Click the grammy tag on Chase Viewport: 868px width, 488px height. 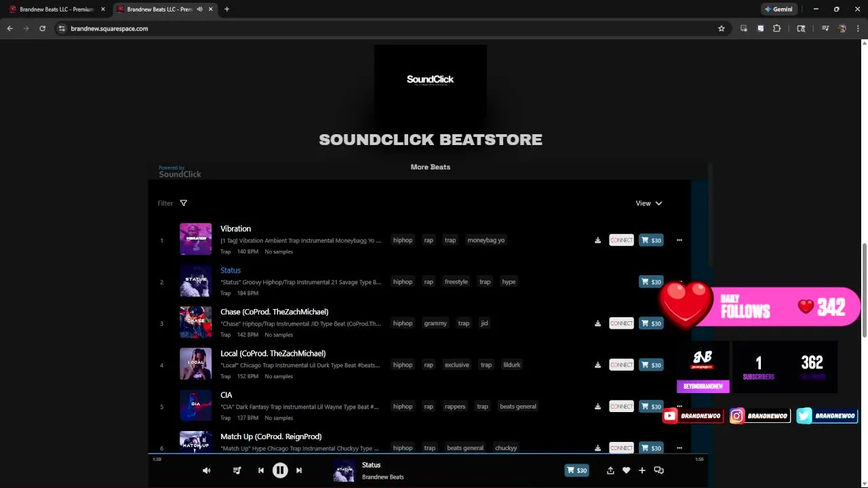point(435,323)
